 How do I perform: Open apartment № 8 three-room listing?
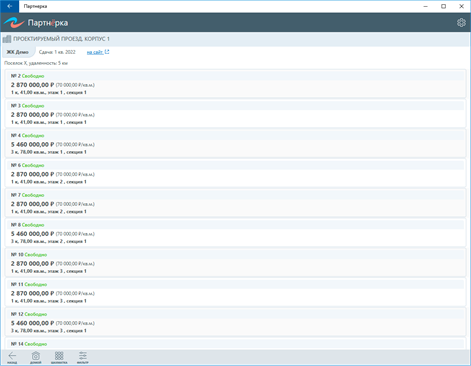pyautogui.click(x=235, y=233)
